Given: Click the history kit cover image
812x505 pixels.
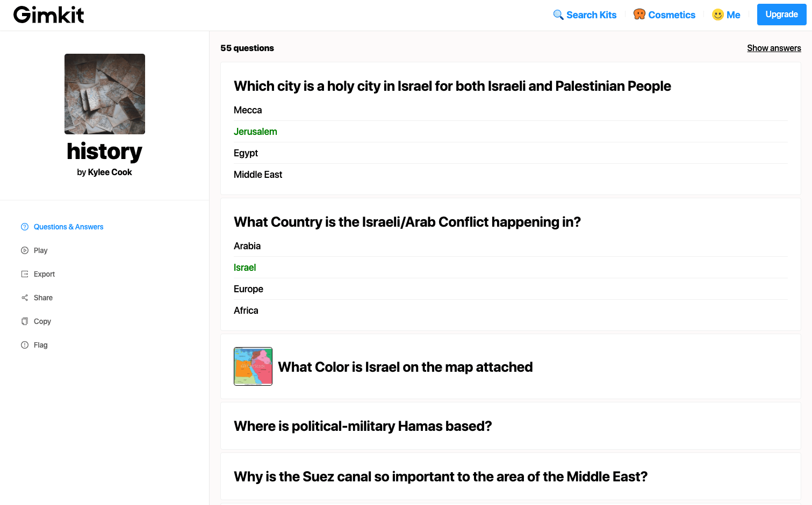Looking at the screenshot, I should tap(105, 94).
